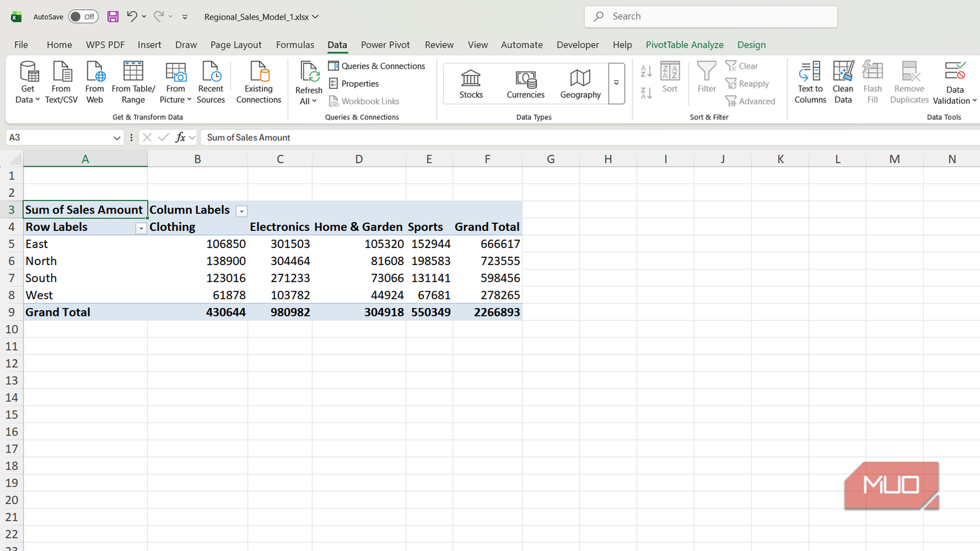Expand the Row Labels filter dropdown

pos(140,228)
